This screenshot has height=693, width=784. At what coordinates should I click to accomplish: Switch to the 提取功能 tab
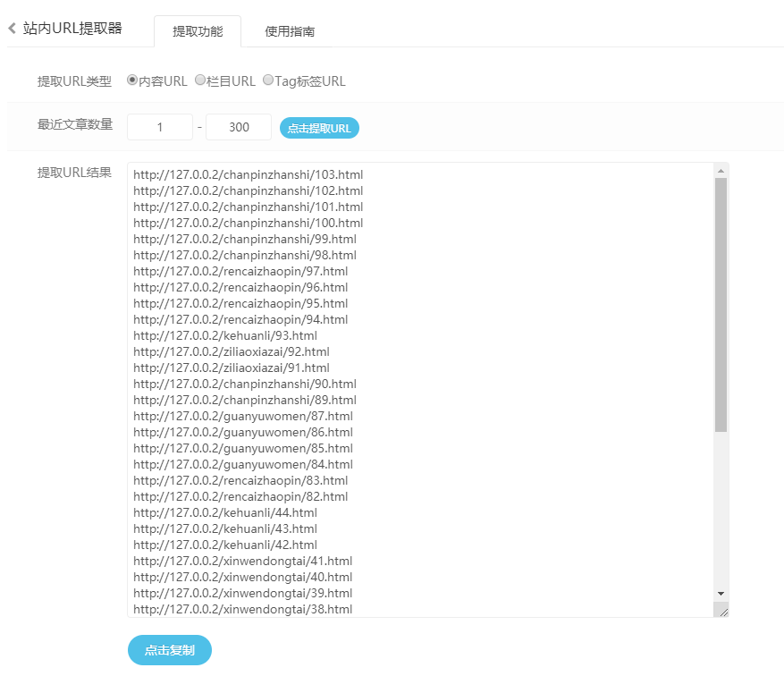pos(198,31)
